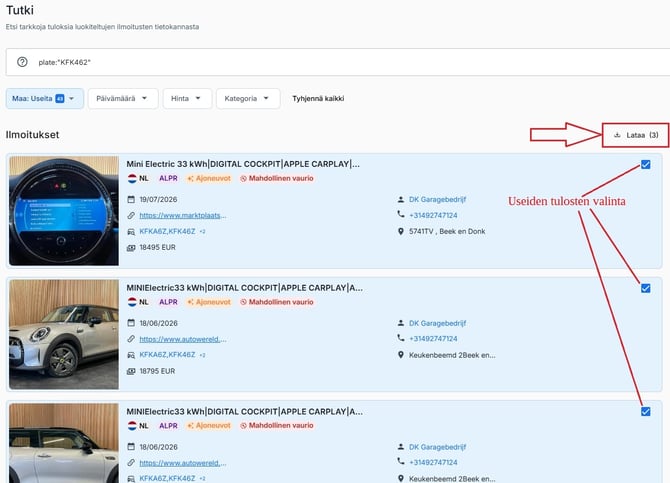
Task: Open DK Garagebedrijf seller in third listing
Action: click(x=437, y=447)
